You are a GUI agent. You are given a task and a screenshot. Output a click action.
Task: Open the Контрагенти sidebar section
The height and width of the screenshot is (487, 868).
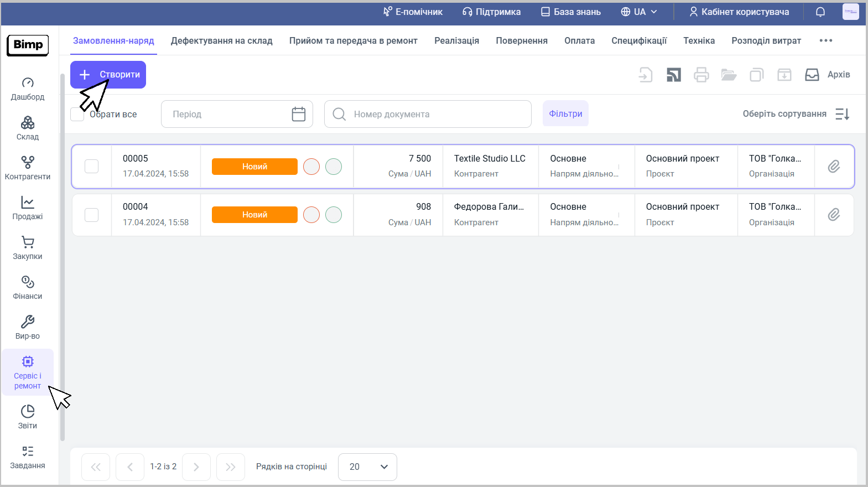click(x=28, y=168)
